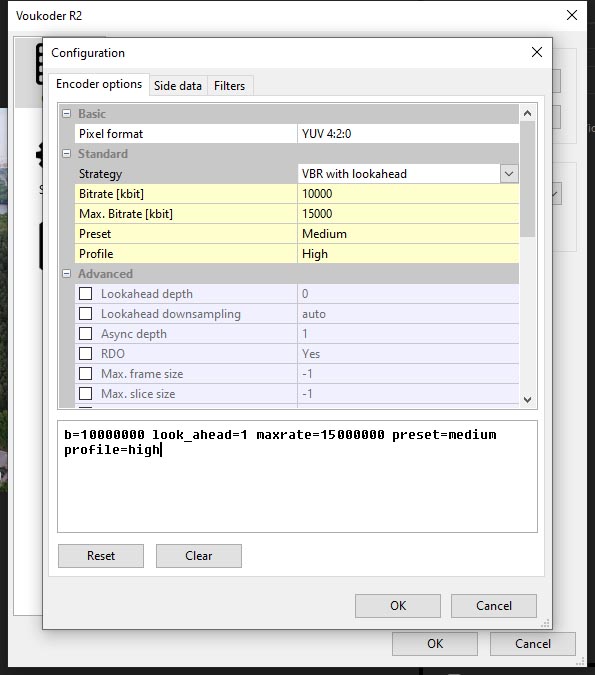Click the scroll up arrow of options list
Image resolution: width=595 pixels, height=675 pixels.
coord(527,114)
